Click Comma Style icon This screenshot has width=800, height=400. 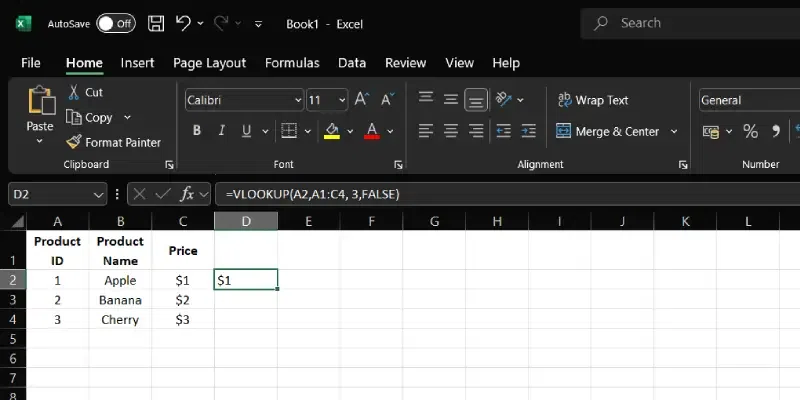click(776, 132)
